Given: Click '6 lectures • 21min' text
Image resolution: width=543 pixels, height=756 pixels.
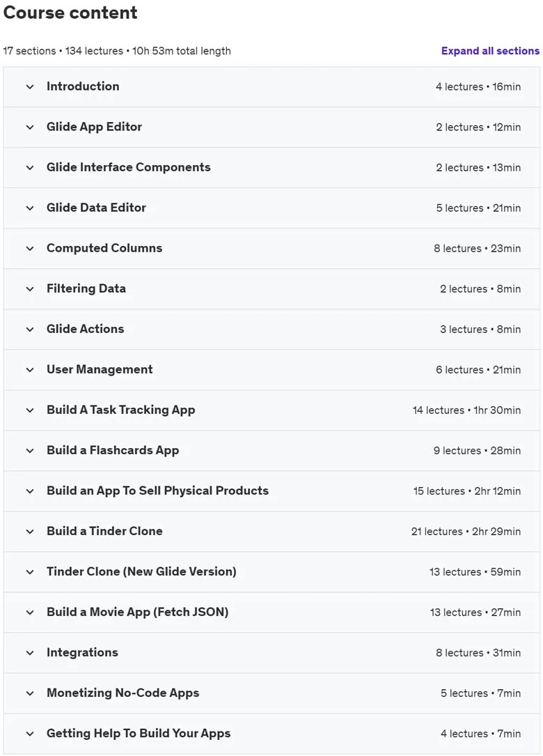Looking at the screenshot, I should pyautogui.click(x=478, y=370).
